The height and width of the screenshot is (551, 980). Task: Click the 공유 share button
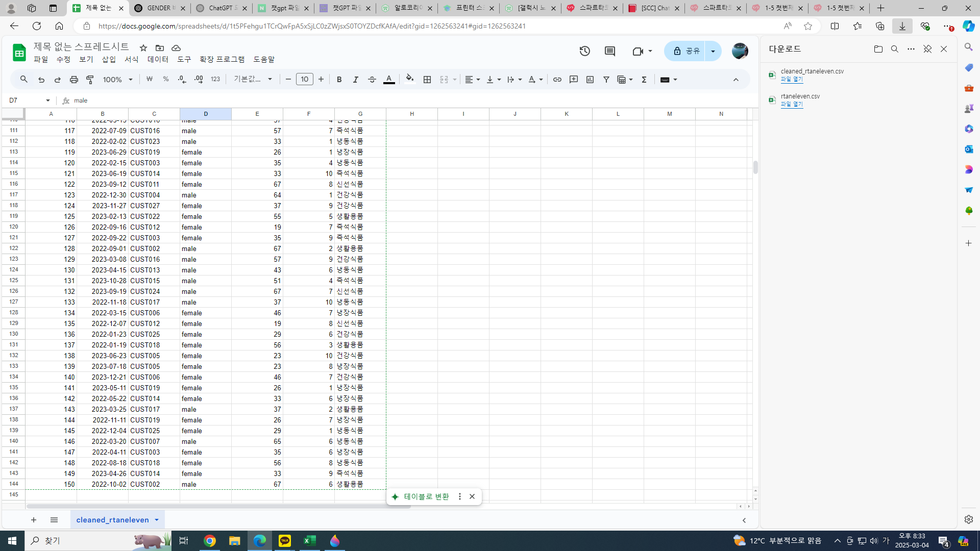[684, 51]
